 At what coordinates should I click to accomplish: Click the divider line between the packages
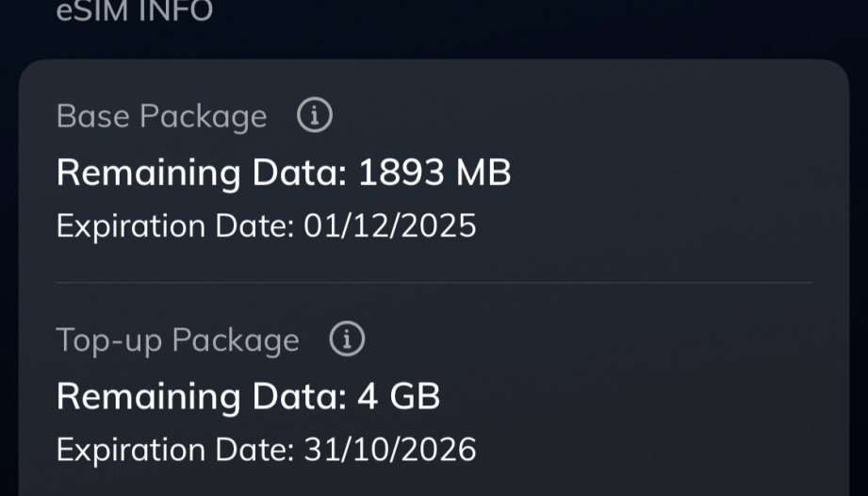[x=434, y=283]
